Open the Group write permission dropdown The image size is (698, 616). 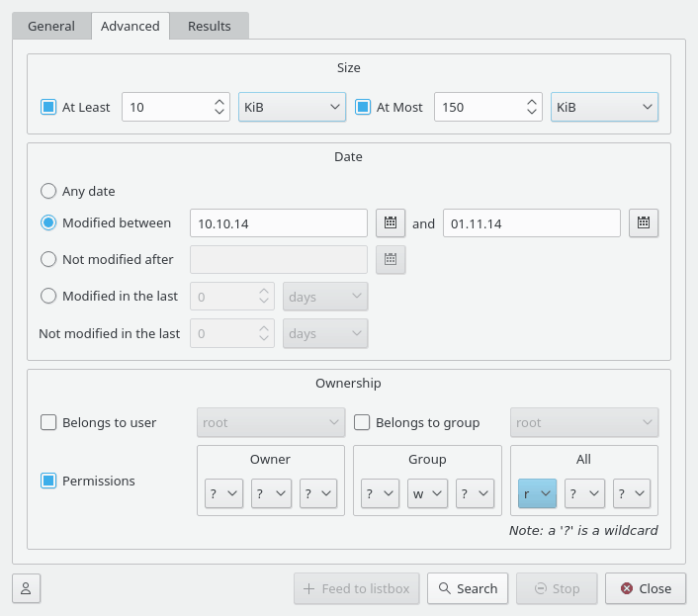pyautogui.click(x=427, y=493)
